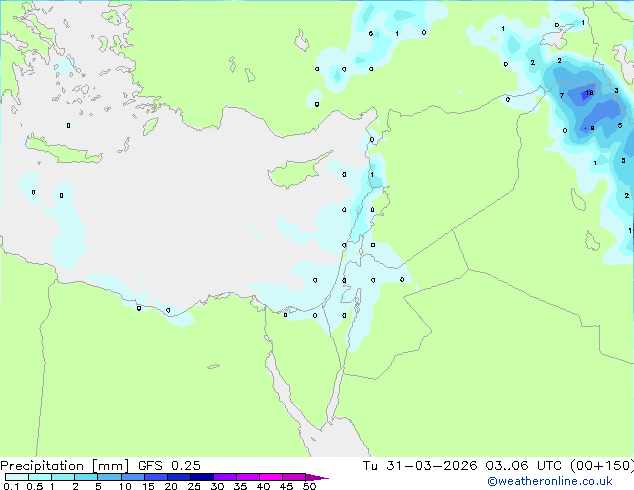This screenshot has width=634, height=490.
Task: Click the island of Cyprus on map
Action: pos(295,171)
